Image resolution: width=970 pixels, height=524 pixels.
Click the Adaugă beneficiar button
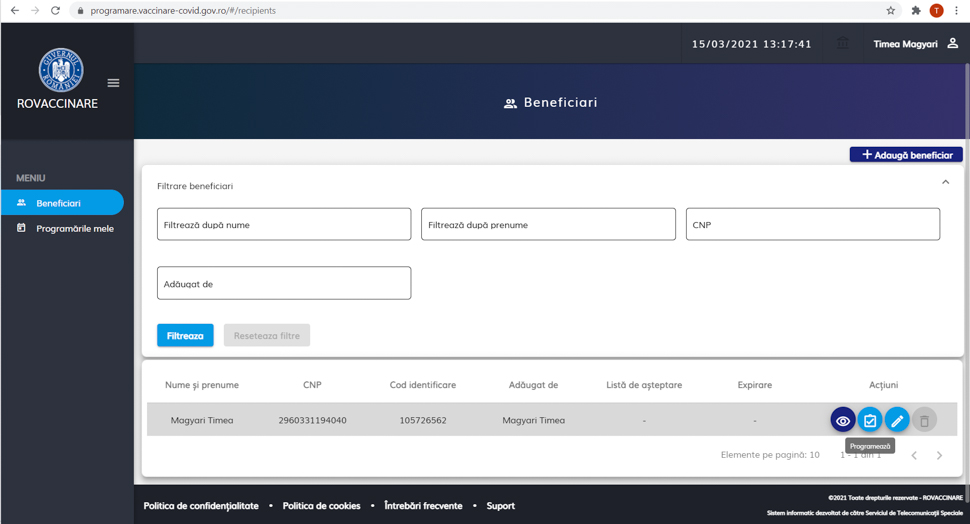pos(906,155)
